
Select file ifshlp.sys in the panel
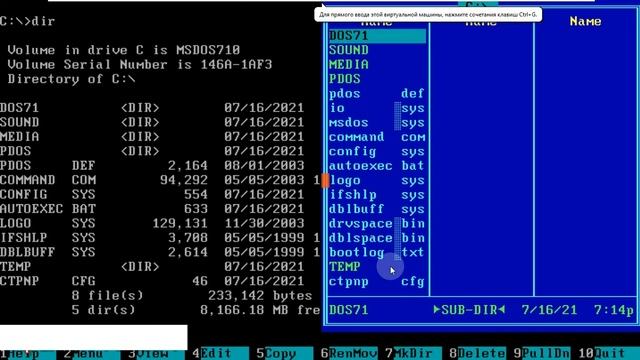[x=377, y=195]
